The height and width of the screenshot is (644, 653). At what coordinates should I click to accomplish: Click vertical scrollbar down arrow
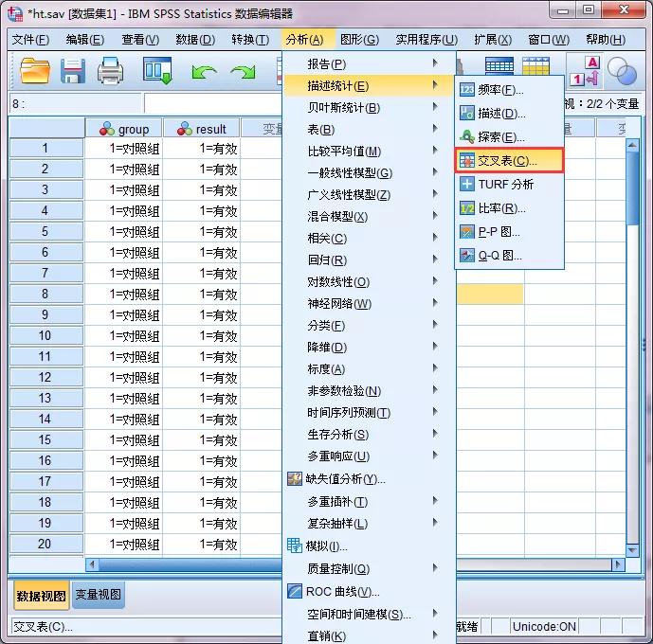click(632, 550)
